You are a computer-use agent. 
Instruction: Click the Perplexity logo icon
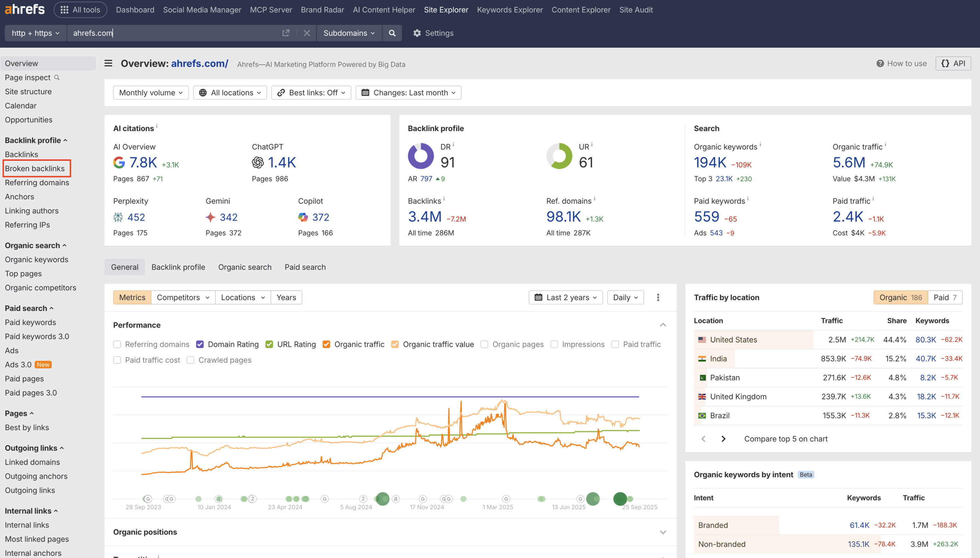[x=118, y=217]
